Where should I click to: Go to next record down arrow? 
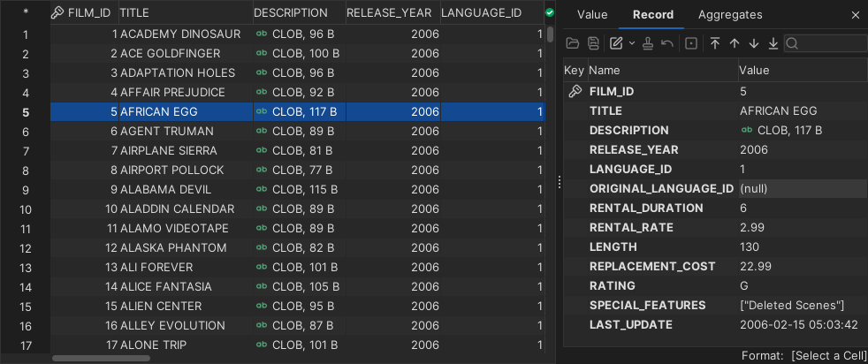pos(754,43)
